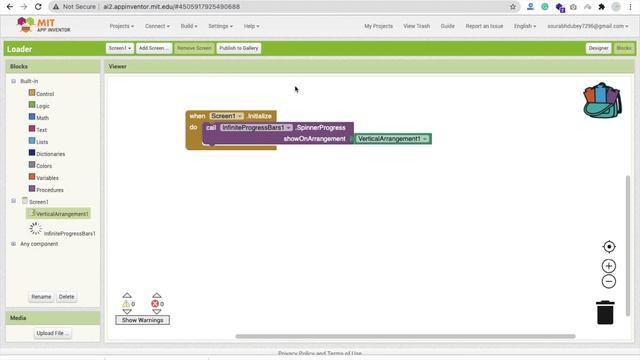Open the Help menu
The width and height of the screenshot is (640, 360).
point(251,26)
